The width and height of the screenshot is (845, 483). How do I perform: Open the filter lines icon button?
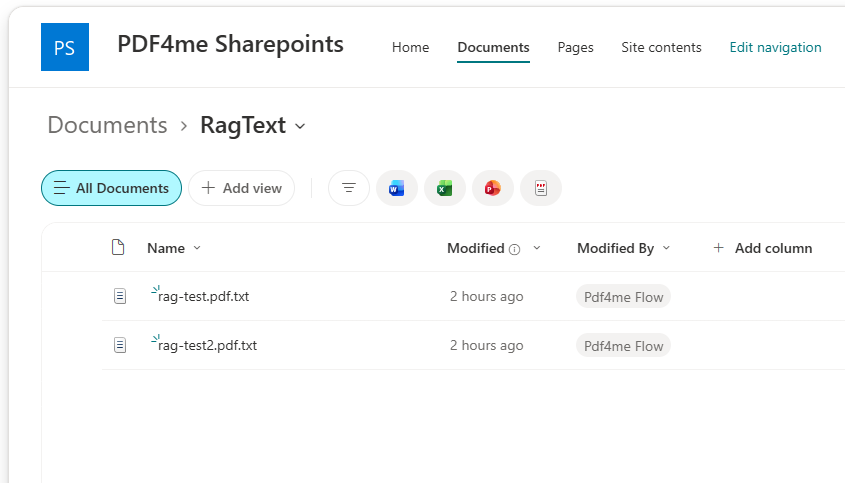pos(349,188)
